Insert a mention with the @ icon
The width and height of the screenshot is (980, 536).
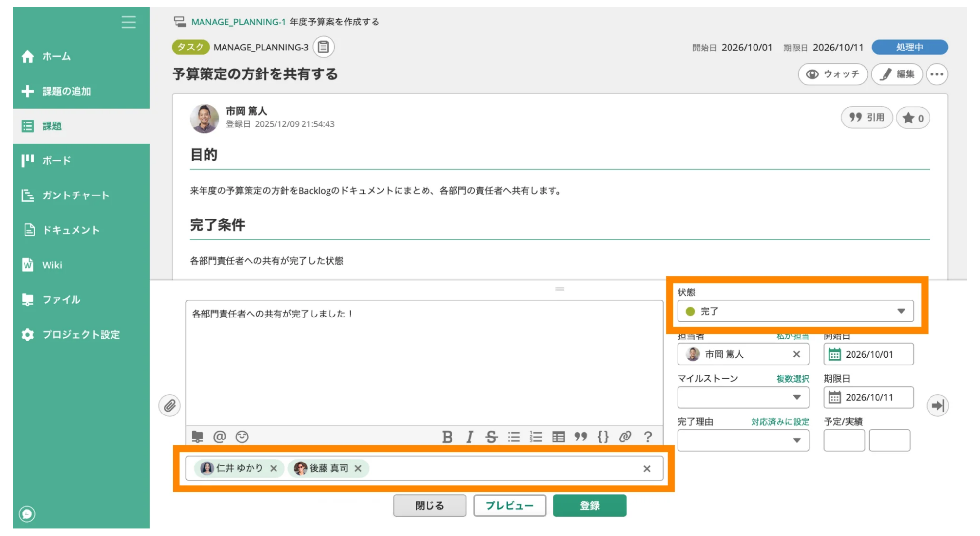pos(220,437)
